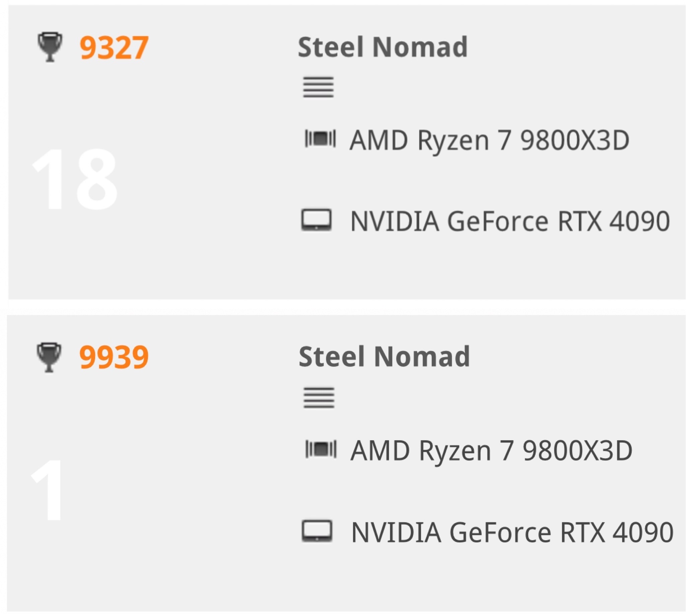Click AMD Ryzen 7 9800X3D in the rank 18 card

[x=489, y=140]
